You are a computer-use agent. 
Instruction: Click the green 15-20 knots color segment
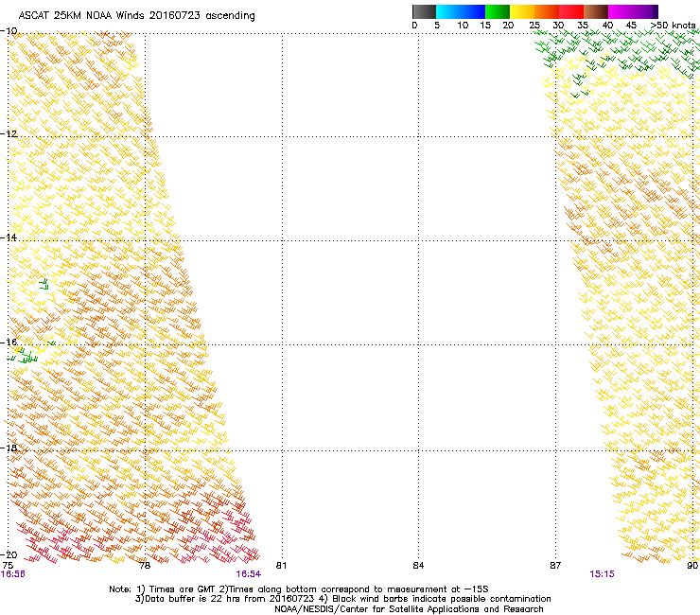coord(498,11)
